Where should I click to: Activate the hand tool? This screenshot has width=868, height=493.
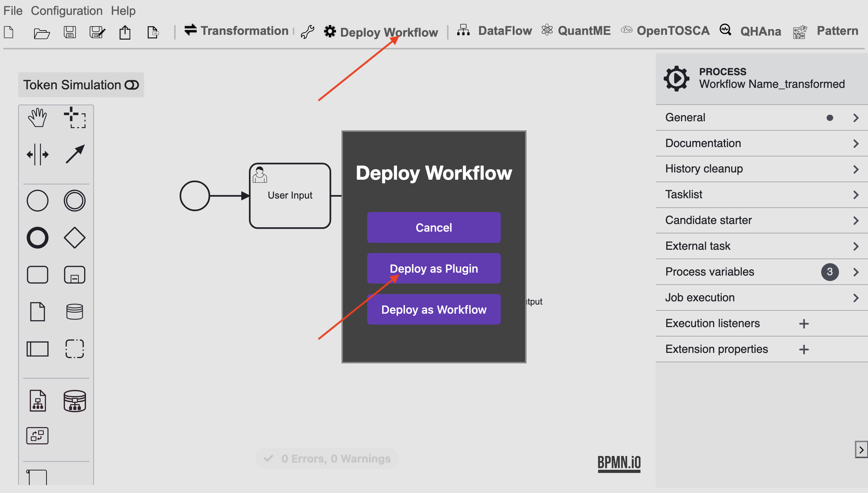pyautogui.click(x=37, y=118)
